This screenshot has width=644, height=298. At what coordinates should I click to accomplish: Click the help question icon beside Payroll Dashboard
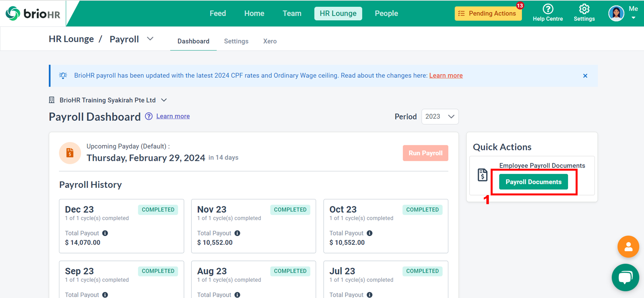[149, 116]
